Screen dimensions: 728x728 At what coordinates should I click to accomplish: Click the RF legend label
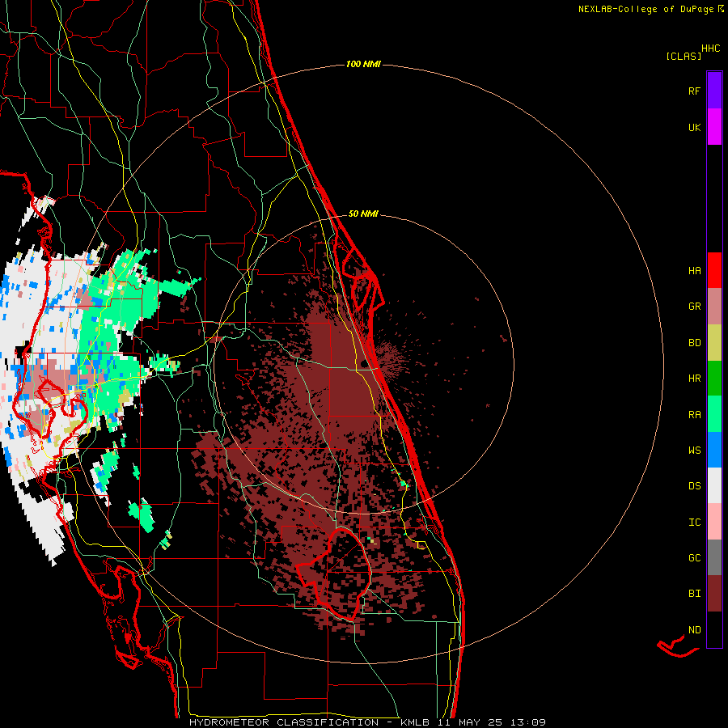pos(694,91)
